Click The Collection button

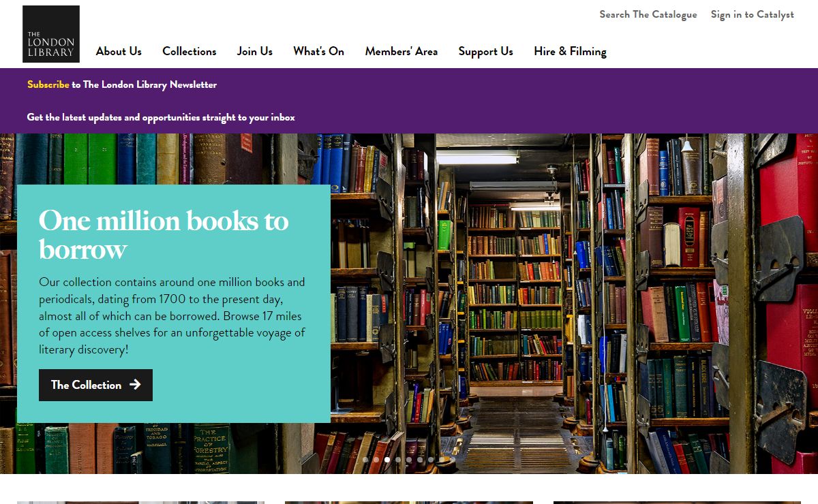click(95, 385)
